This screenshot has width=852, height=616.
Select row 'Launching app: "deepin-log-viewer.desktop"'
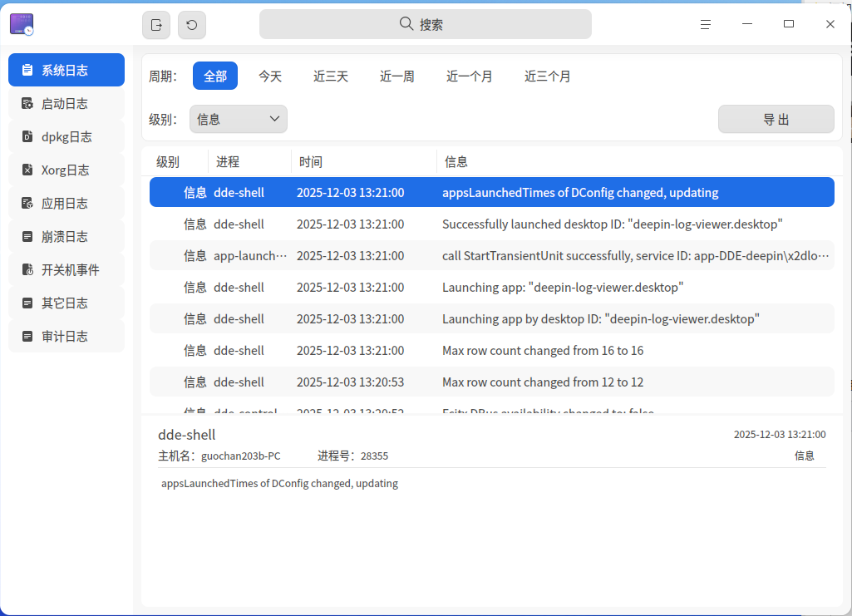click(x=492, y=287)
